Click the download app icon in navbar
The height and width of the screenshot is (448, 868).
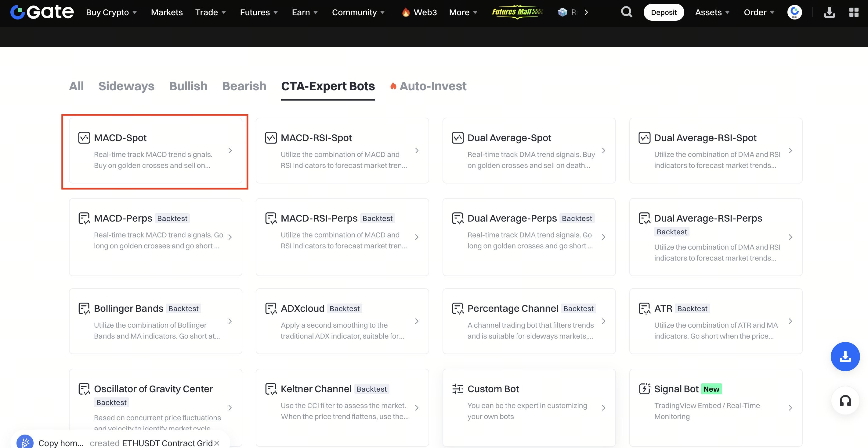pos(829,12)
